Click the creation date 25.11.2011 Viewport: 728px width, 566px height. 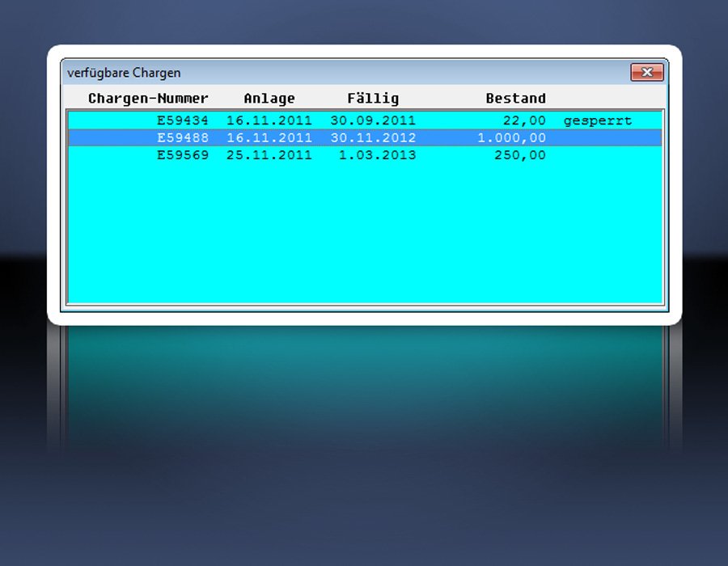pos(269,155)
